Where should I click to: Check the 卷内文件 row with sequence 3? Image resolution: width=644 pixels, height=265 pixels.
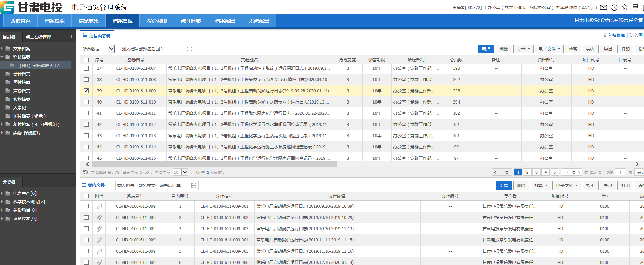(86, 229)
